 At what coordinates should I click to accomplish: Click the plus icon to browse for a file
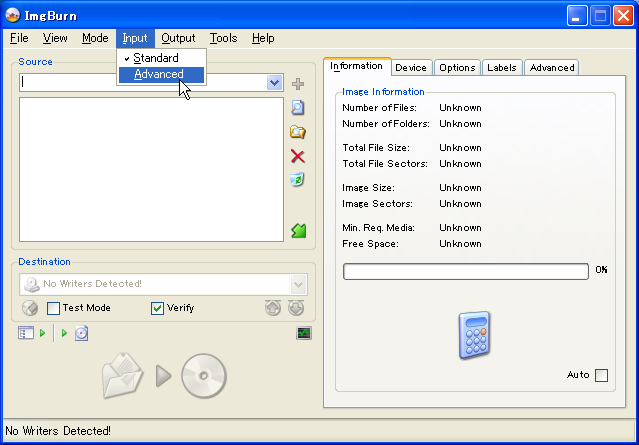[298, 84]
